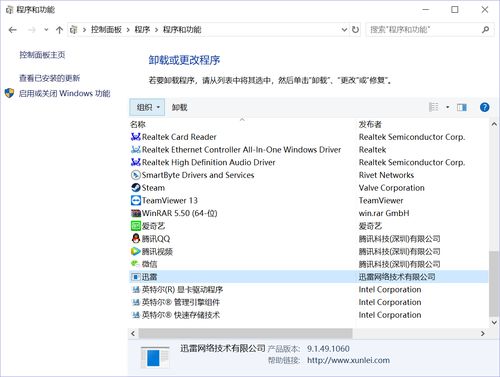
Task: Click the product version 9.1.49.1060 value
Action: pyautogui.click(x=328, y=349)
